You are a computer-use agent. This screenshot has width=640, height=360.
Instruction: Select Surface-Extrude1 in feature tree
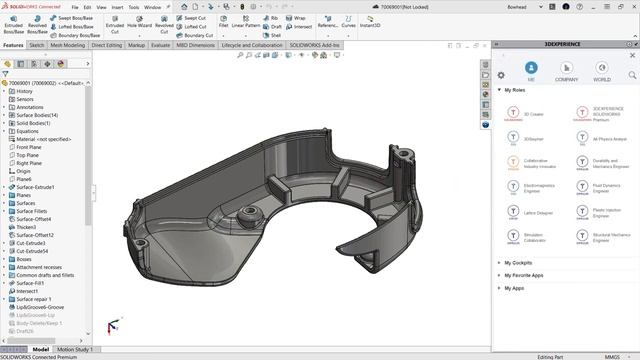(x=35, y=187)
